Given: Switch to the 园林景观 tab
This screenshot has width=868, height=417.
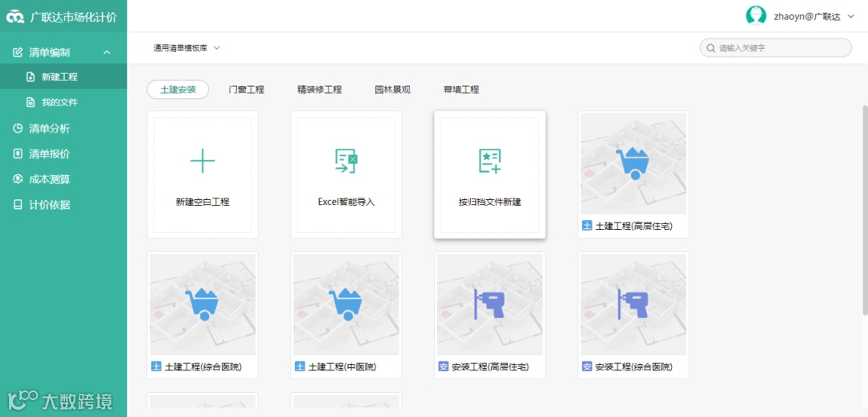Looking at the screenshot, I should (x=392, y=90).
